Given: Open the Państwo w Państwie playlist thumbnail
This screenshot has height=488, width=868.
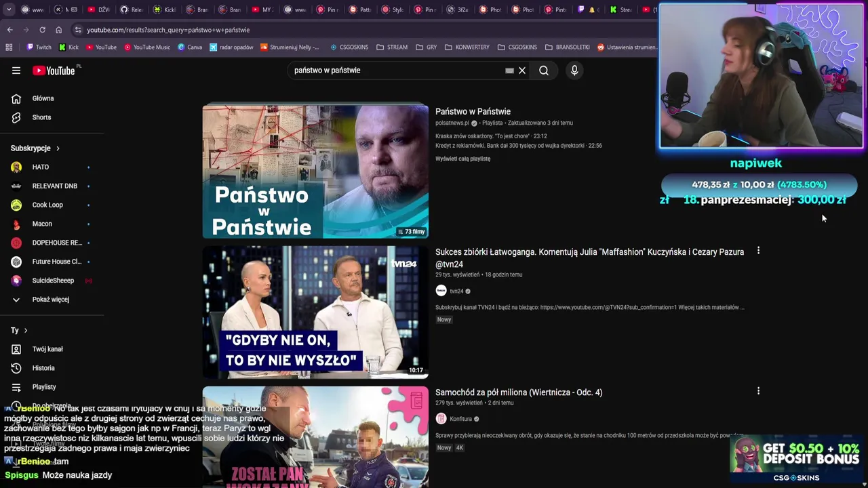Looking at the screenshot, I should click(315, 171).
